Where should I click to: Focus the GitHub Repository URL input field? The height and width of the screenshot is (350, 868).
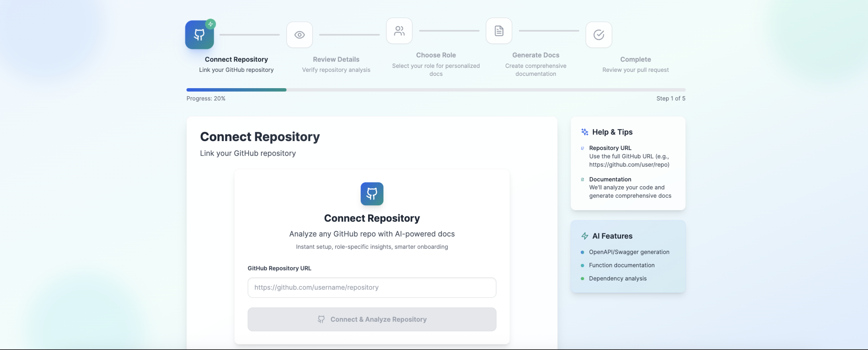(x=372, y=287)
